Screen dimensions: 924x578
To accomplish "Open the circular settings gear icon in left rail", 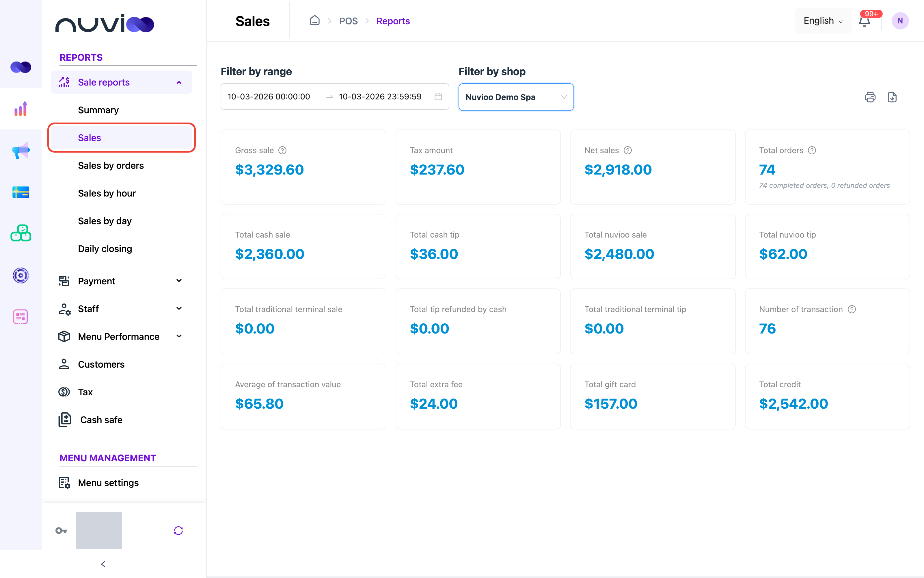I will point(21,275).
